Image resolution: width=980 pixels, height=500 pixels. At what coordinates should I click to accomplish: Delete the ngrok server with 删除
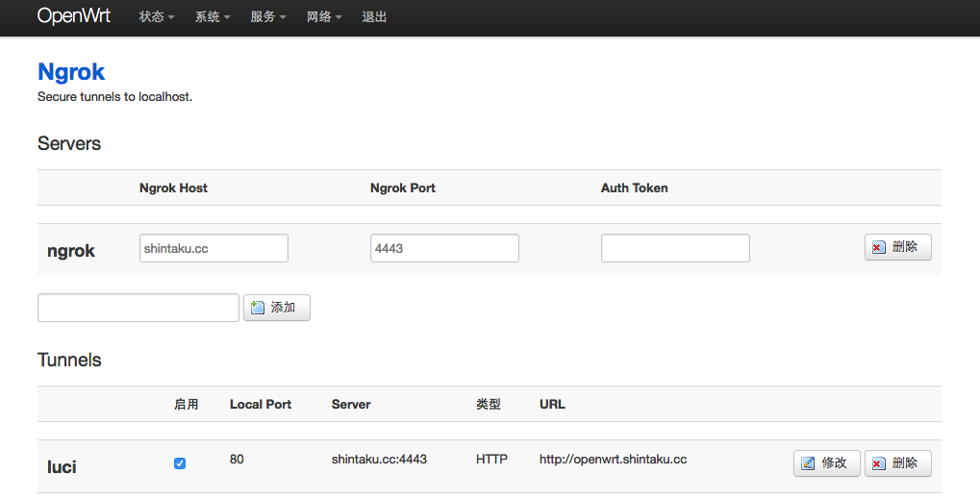click(897, 247)
